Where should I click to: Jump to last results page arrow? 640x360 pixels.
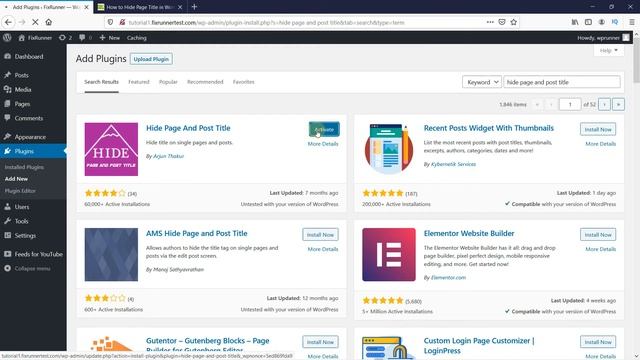pyautogui.click(x=618, y=104)
